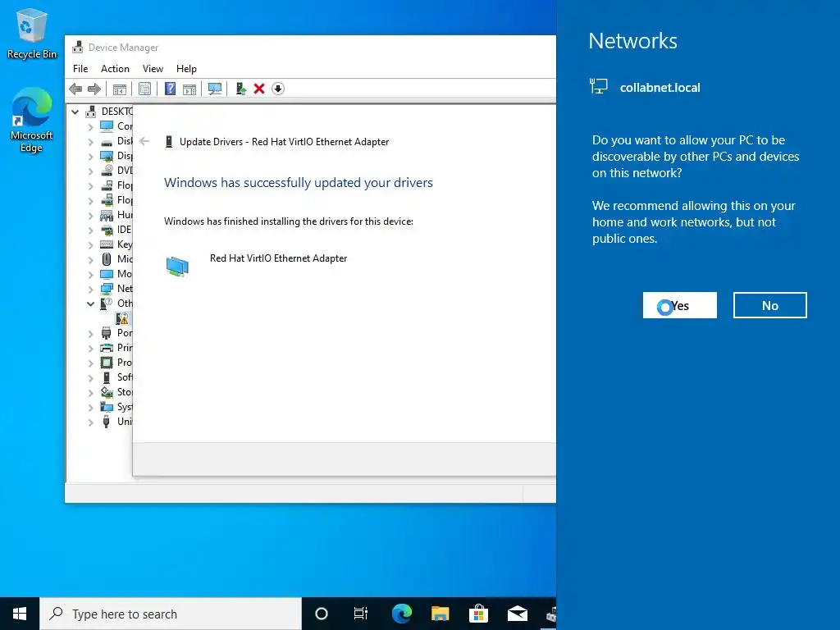Open Mail from the taskbar
The image size is (840, 630).
(518, 614)
